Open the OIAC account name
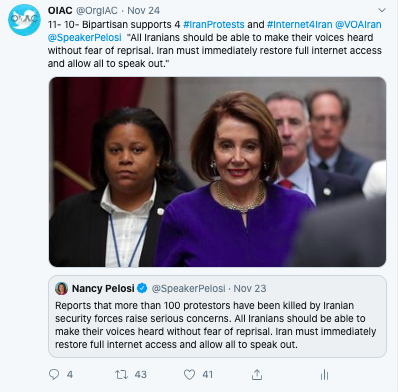Viewport: 401px width, 392px height. [60, 11]
